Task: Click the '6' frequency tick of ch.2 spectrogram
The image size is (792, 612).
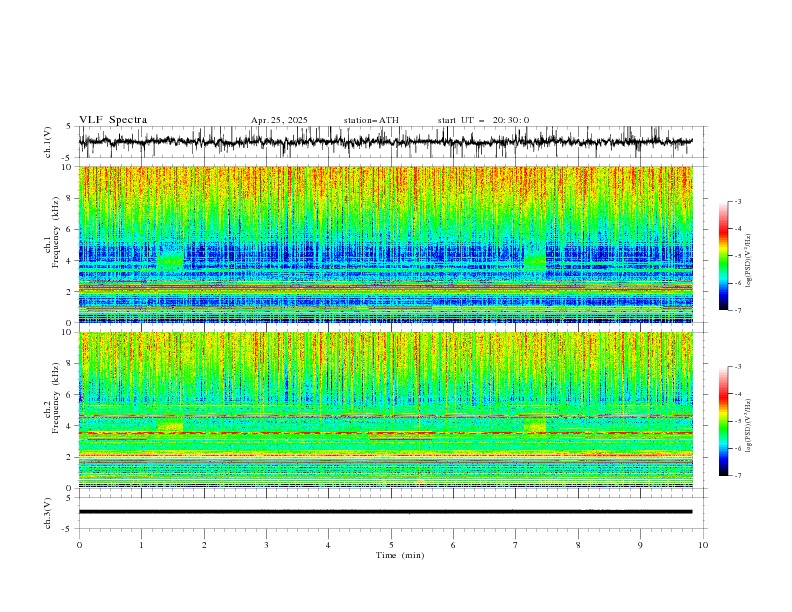Action: tap(71, 394)
